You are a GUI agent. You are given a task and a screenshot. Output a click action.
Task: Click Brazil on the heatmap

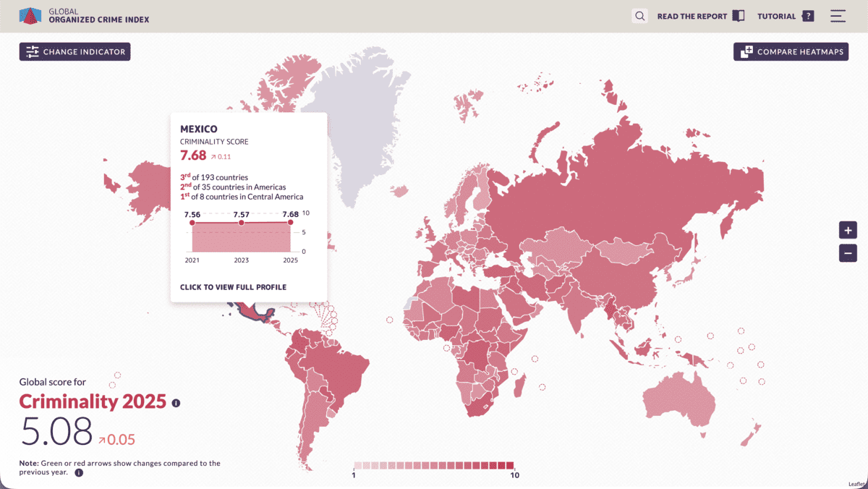coord(340,369)
